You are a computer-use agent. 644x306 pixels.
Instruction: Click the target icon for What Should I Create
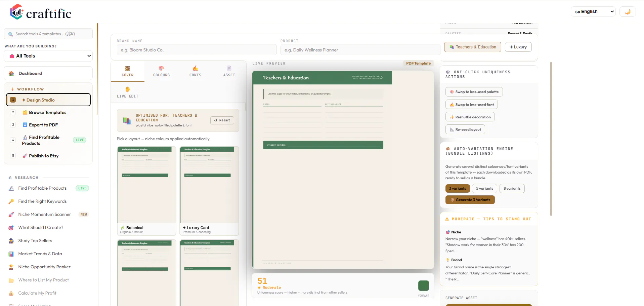tap(11, 228)
